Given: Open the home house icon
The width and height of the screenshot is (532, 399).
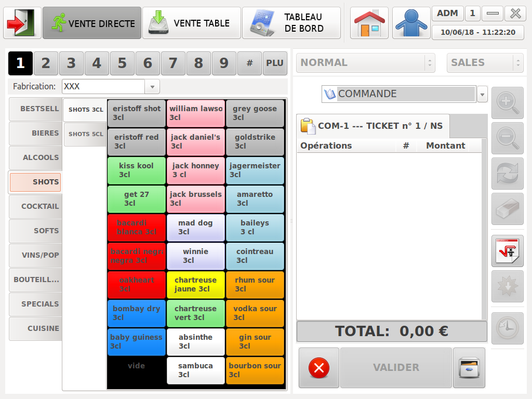Looking at the screenshot, I should coord(369,23).
